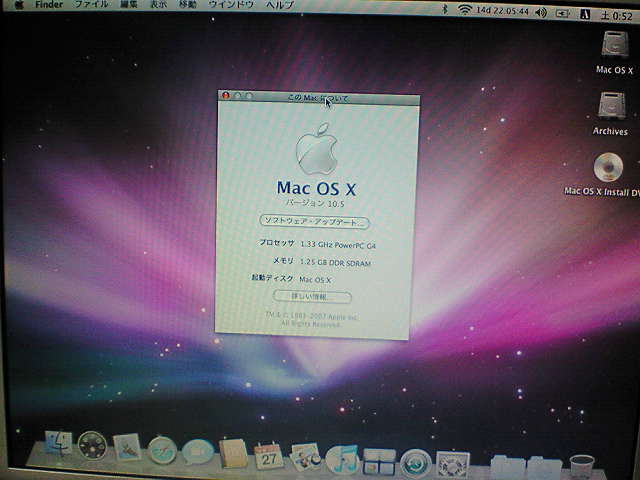Viewport: 640px width, 480px height.
Task: Click the '1.33 GHz PowerPC G4' text
Action: coord(338,245)
